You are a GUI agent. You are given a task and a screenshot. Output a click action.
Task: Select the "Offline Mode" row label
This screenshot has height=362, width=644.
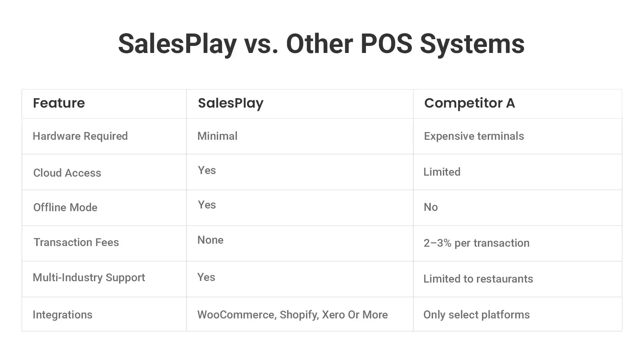[x=65, y=207]
